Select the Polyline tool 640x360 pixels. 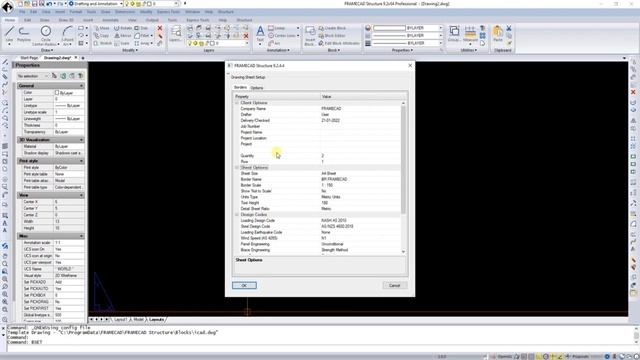click(x=24, y=33)
